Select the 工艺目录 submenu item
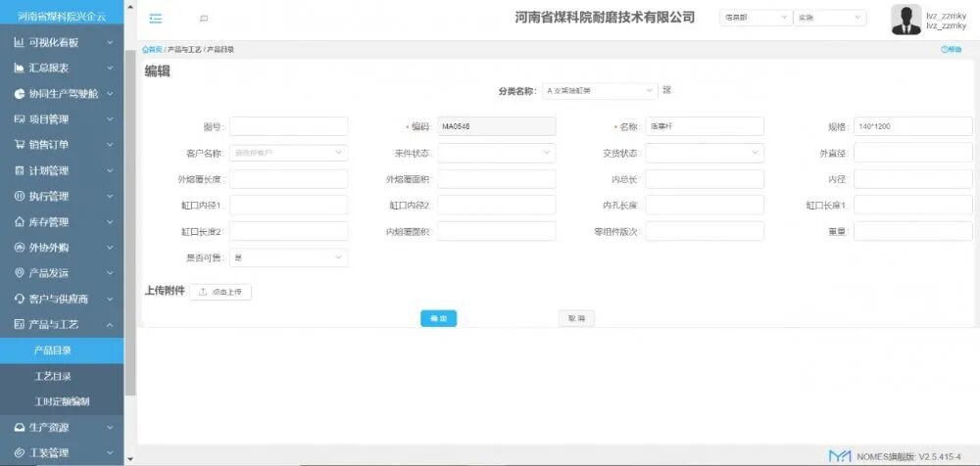 click(62, 376)
